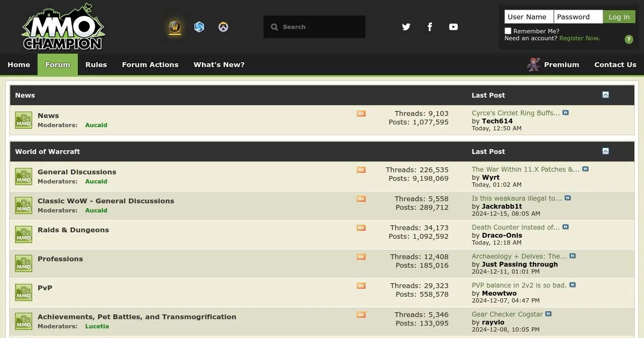Viewport: 644px width, 338px height.
Task: Focus the Password field
Action: (x=579, y=17)
